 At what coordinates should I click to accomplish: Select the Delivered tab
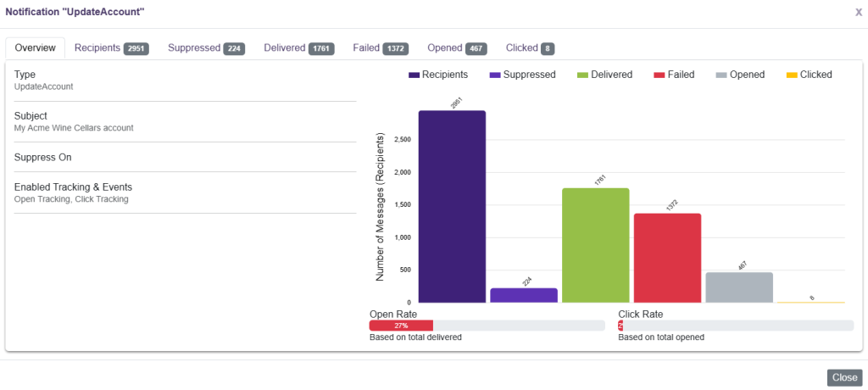[x=298, y=48]
